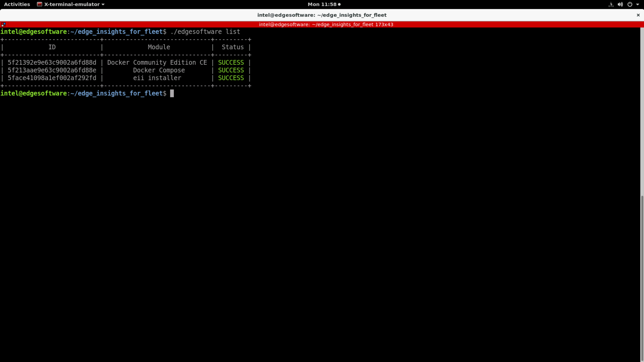Screen dimensions: 644x362
Task: Click the './edgesoftware list' command text
Action: 205,32
